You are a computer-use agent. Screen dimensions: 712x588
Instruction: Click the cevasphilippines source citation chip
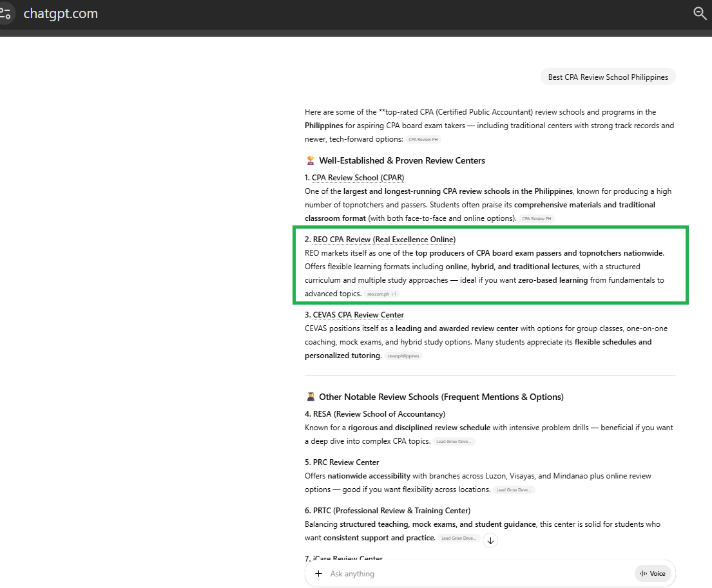coord(403,356)
